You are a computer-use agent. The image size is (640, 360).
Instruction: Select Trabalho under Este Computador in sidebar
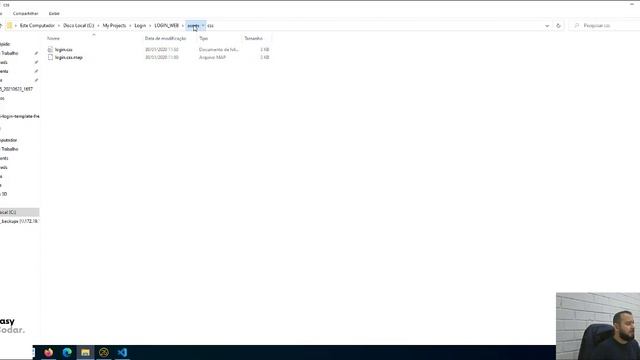click(9, 149)
